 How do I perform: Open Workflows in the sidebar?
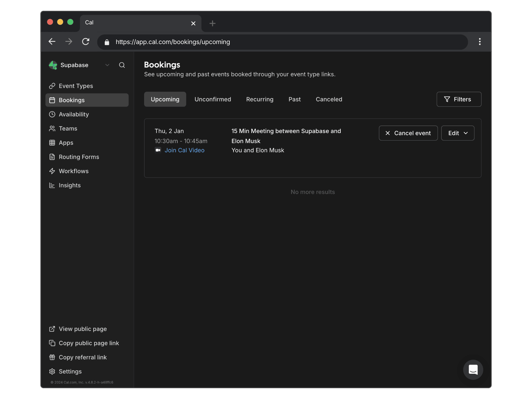point(87,171)
